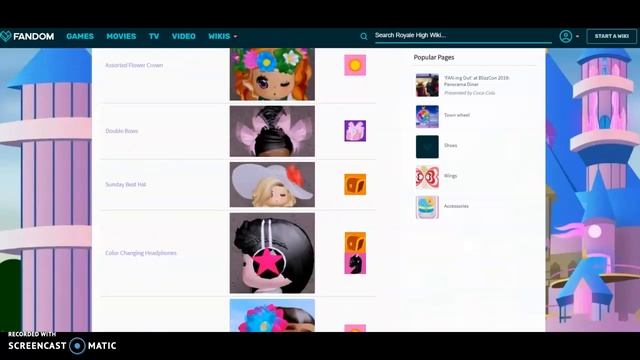Click the orange icon beside Sunday Best Hat

[355, 184]
